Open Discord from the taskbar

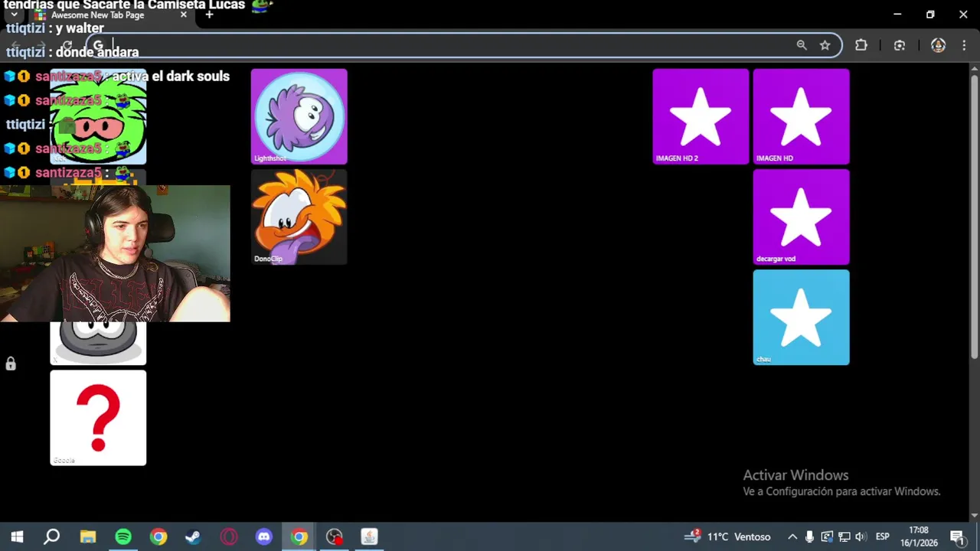coord(264,536)
